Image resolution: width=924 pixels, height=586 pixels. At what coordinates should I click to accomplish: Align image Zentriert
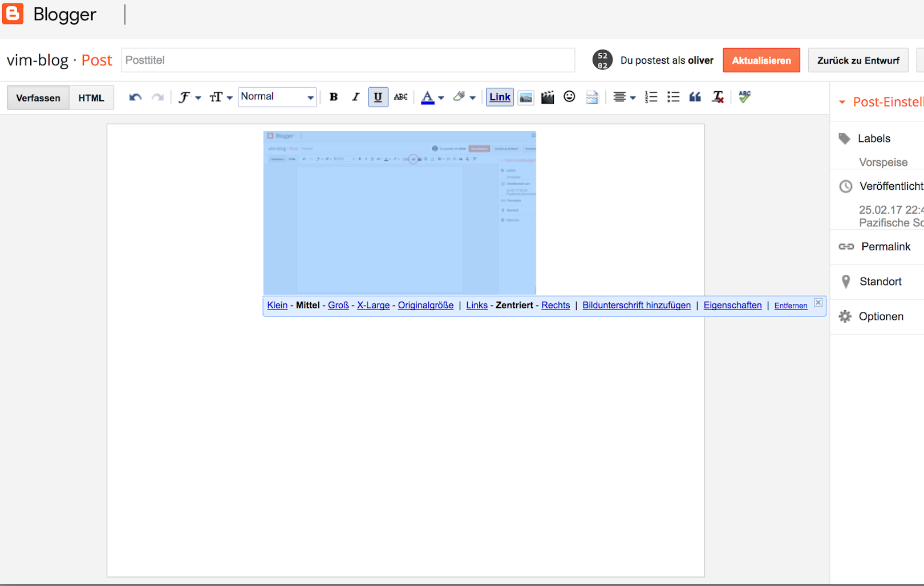pyautogui.click(x=514, y=306)
